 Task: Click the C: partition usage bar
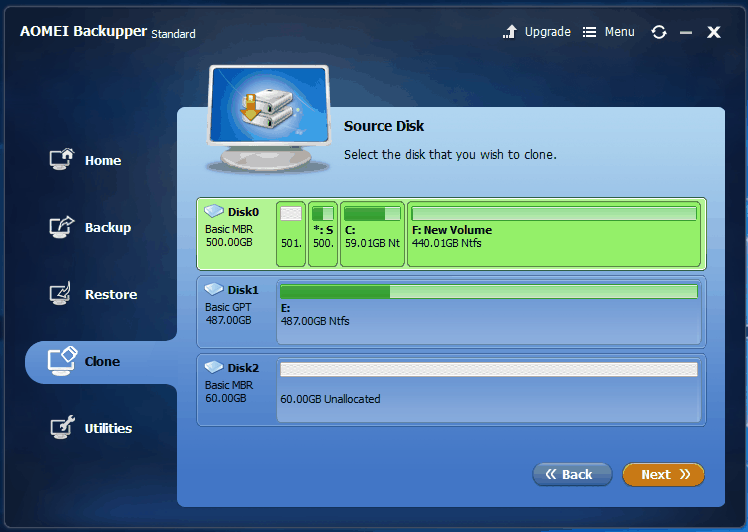tap(372, 213)
